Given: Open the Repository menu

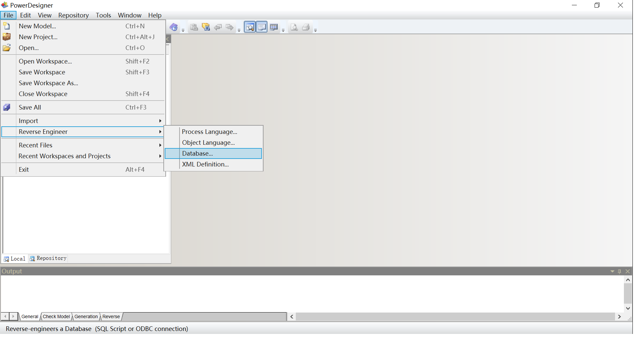Looking at the screenshot, I should click(73, 15).
